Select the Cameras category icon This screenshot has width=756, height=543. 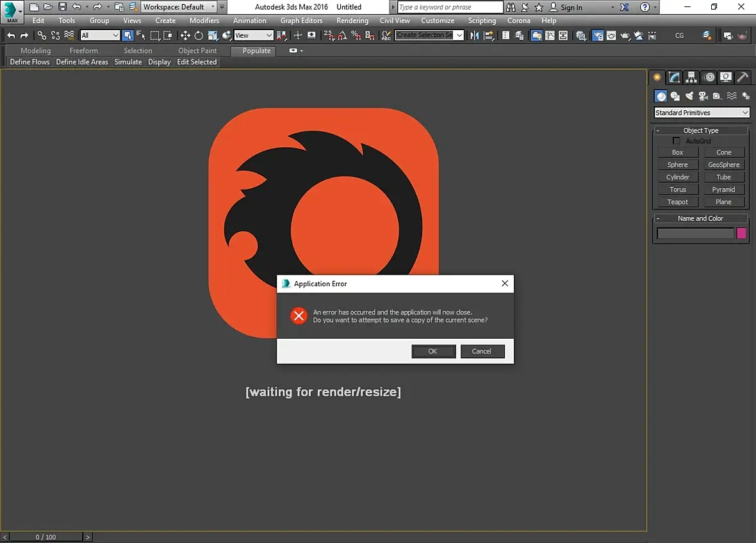click(x=703, y=96)
